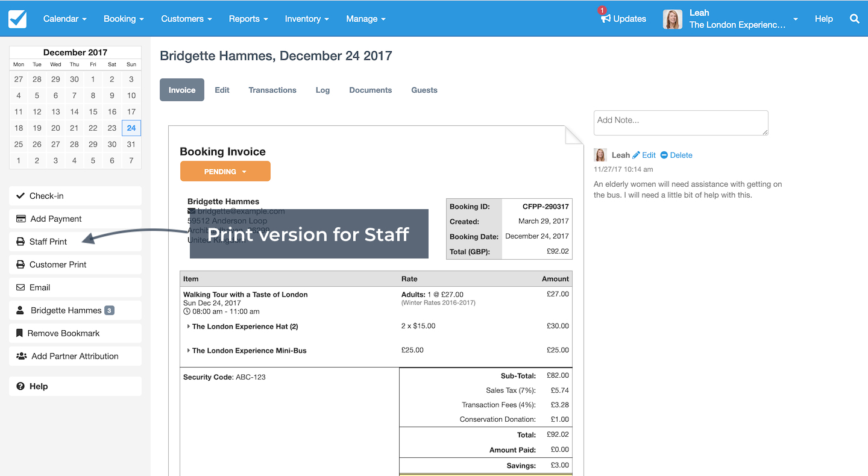This screenshot has height=476, width=868.
Task: Click the Email envelope icon
Action: tap(20, 287)
